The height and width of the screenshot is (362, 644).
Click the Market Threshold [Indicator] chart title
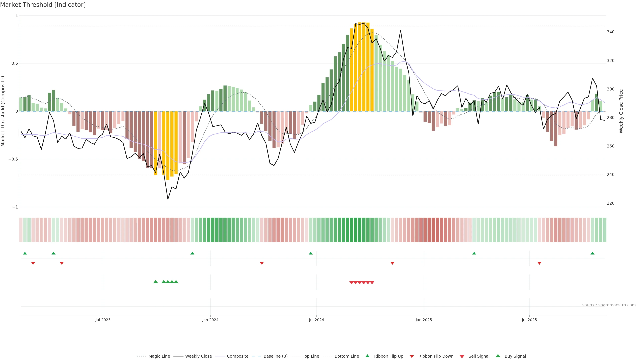point(43,5)
